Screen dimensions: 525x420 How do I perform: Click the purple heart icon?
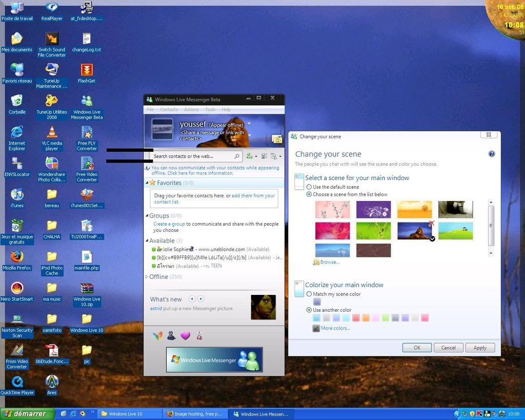coord(185,335)
